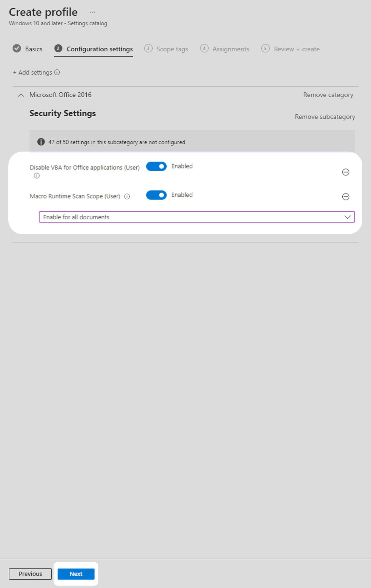Click the info icon next to Add settings
This screenshot has width=371, height=588.
click(x=57, y=72)
